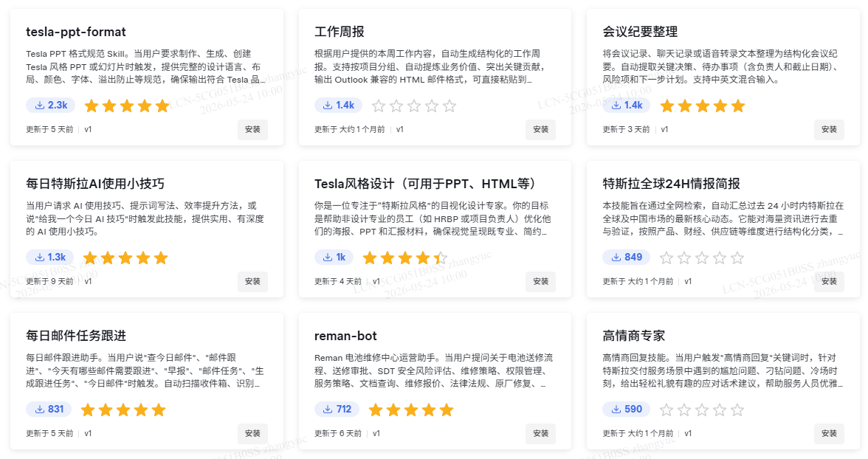Click the third gold star on 每日特斯拉AI使用小技巧

point(125,258)
